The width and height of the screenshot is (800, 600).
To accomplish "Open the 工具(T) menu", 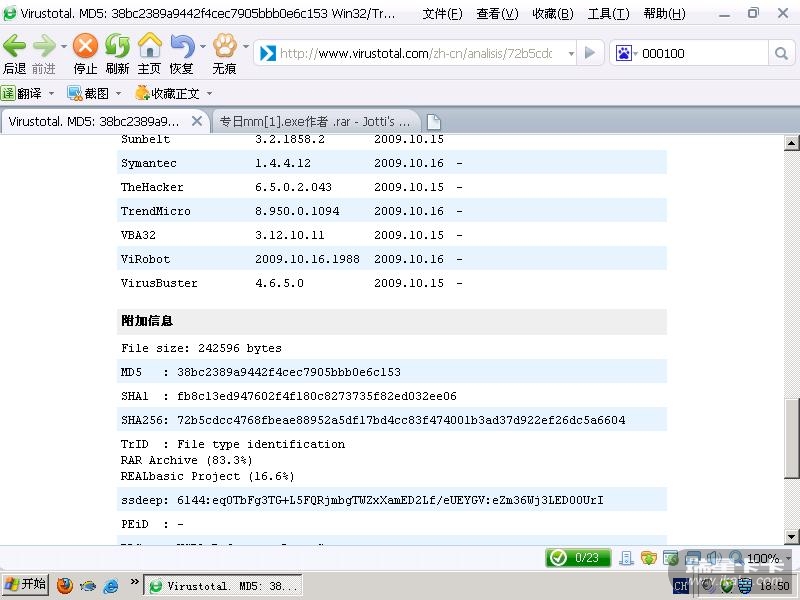I will [608, 14].
